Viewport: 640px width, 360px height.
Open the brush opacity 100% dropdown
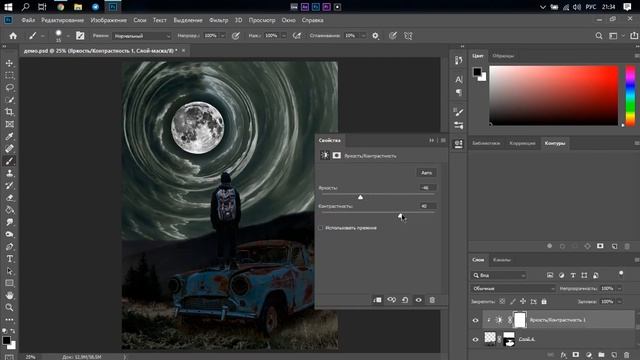pyautogui.click(x=223, y=36)
